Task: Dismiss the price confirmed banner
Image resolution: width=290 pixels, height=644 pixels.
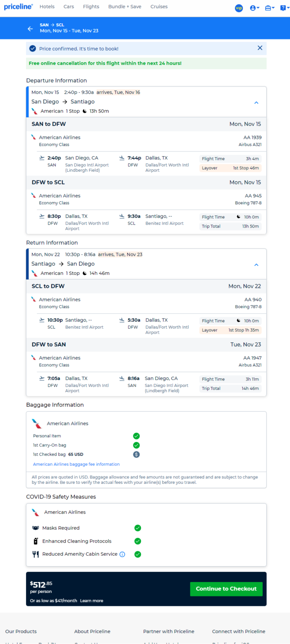Action: [260, 48]
